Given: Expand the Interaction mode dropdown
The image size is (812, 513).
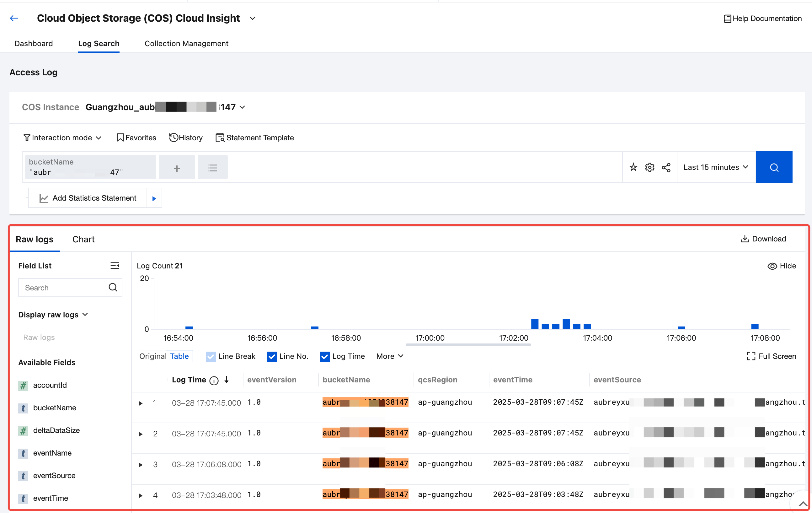Looking at the screenshot, I should pyautogui.click(x=62, y=138).
